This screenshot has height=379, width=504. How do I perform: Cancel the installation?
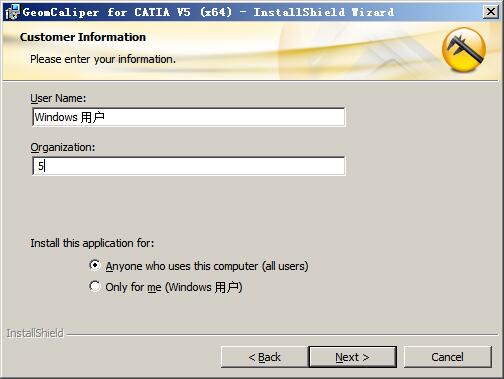click(447, 357)
